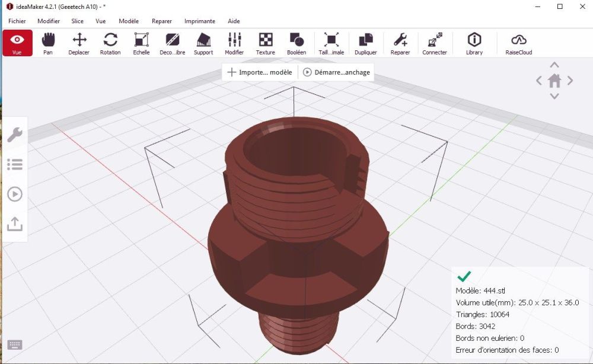Choose the Rotation tool
Screen dimensions: 593x364
(110, 43)
